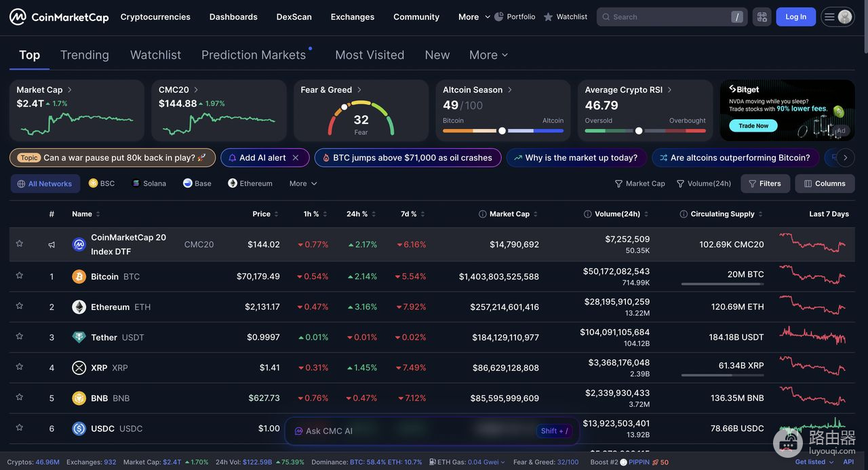Click the Tether coin logo
Image resolution: width=868 pixels, height=470 pixels.
point(79,338)
